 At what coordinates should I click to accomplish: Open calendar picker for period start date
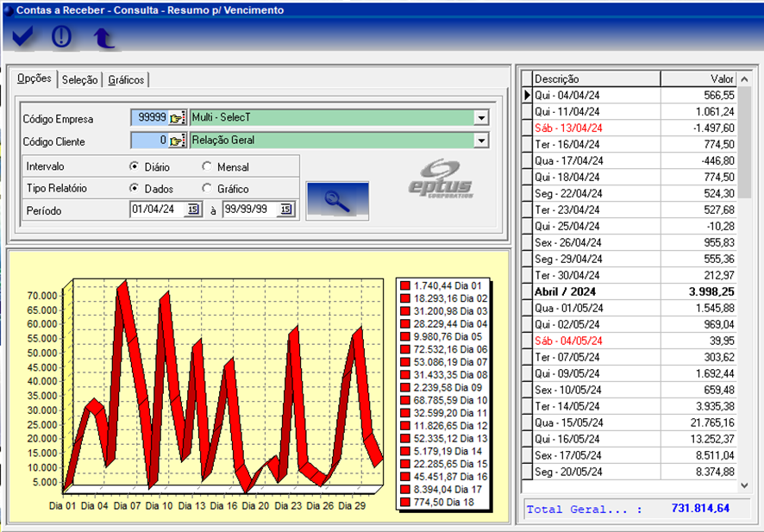coord(192,210)
